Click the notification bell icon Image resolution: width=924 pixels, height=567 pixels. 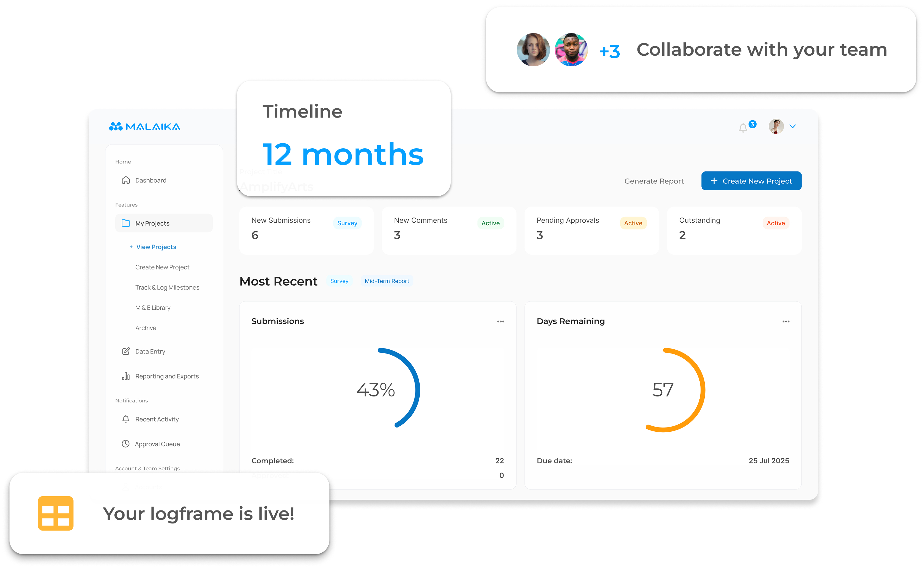743,128
